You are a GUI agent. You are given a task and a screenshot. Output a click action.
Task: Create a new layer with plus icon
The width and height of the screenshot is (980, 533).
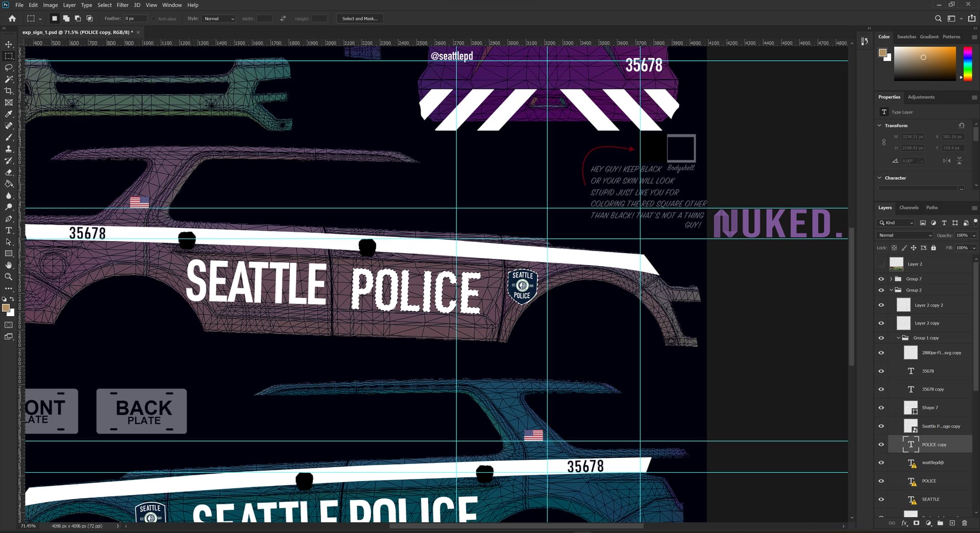pos(952,523)
